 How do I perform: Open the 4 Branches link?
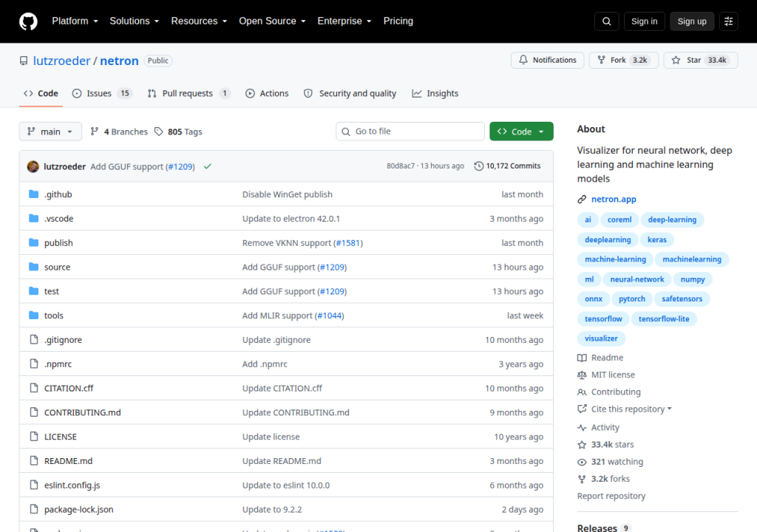pos(119,132)
